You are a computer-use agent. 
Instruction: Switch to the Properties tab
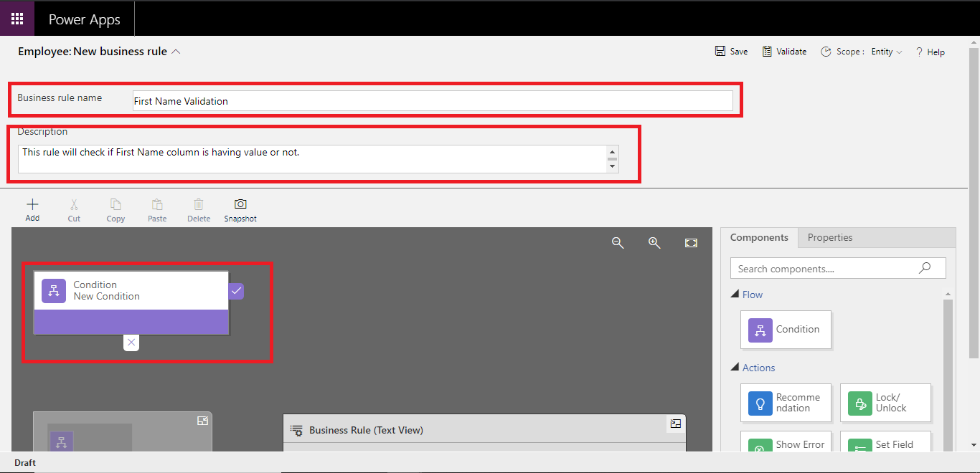[829, 237]
